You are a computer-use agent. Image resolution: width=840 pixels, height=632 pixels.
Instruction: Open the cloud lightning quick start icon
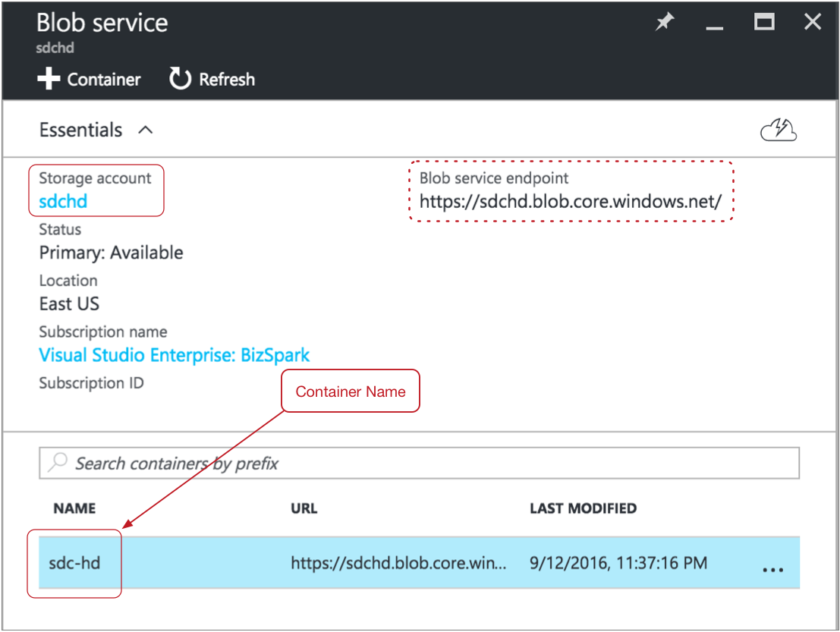click(x=779, y=130)
